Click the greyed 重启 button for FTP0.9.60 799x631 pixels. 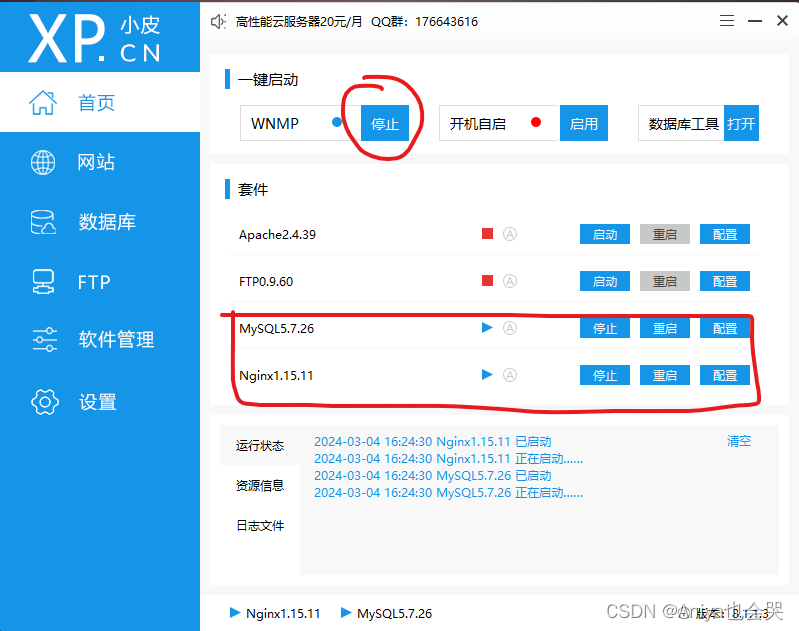[x=665, y=281]
